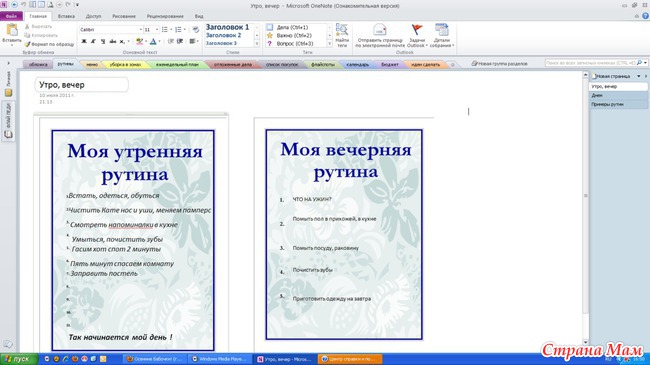
Task: Switch to the Рецензирование ribbon tab
Action: pos(165,16)
